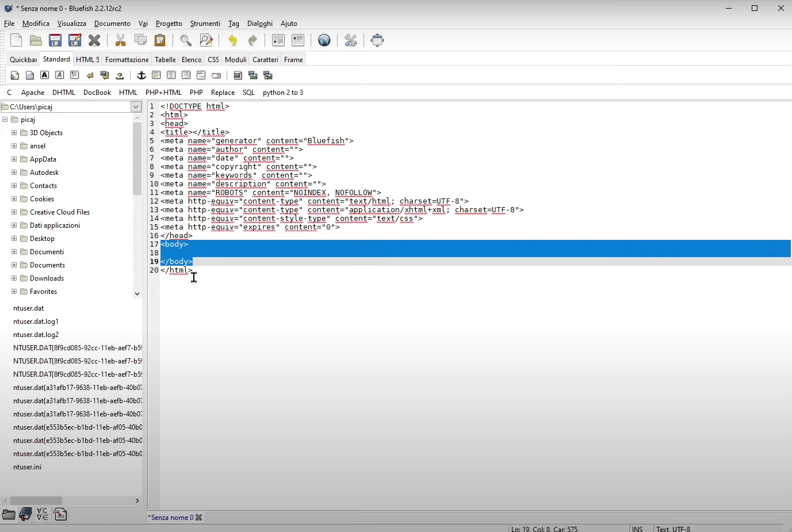
Task: Open Find and Replace icon
Action: [x=206, y=40]
